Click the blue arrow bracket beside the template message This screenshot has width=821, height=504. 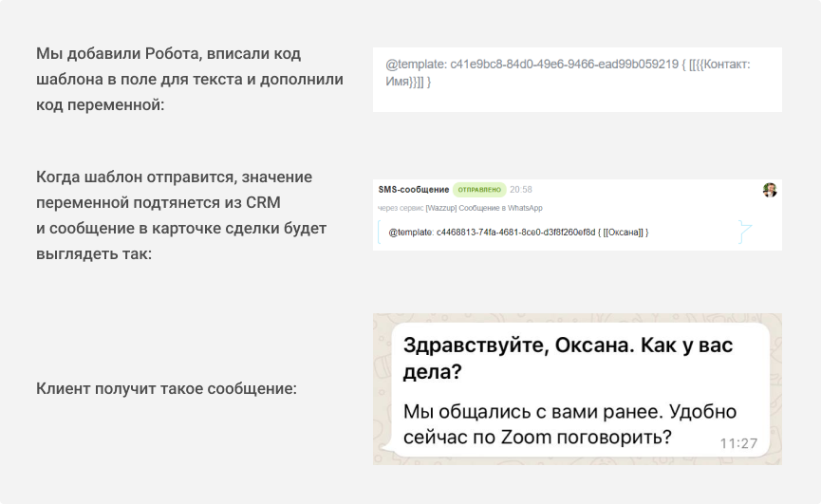[x=745, y=233]
